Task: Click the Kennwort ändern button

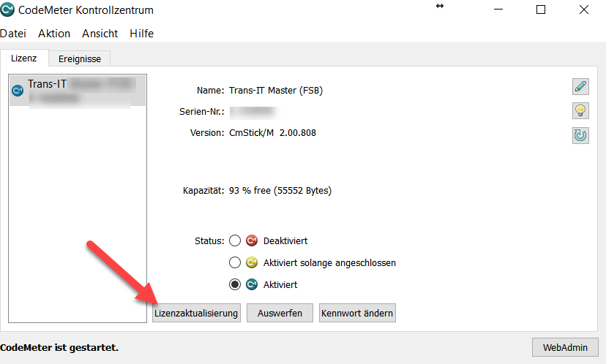Action: click(x=357, y=313)
